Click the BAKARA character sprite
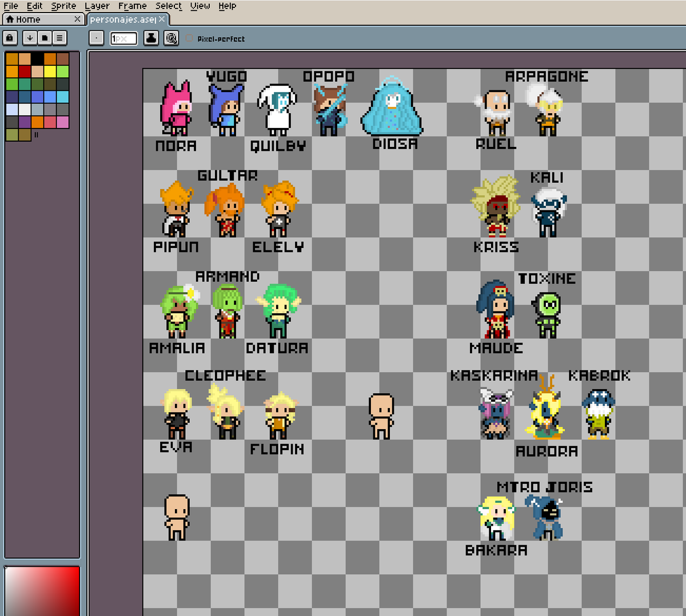 (497, 518)
